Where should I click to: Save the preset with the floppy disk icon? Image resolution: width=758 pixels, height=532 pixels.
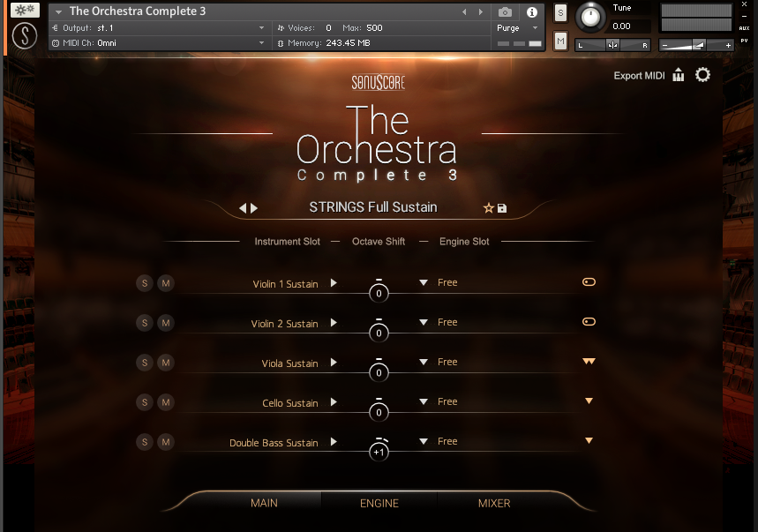click(x=502, y=208)
